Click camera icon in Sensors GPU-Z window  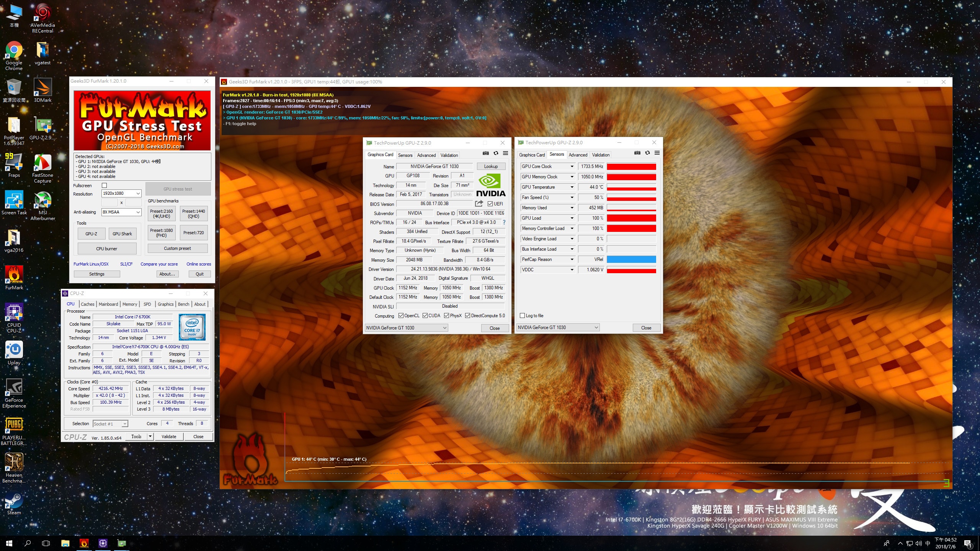(x=637, y=153)
